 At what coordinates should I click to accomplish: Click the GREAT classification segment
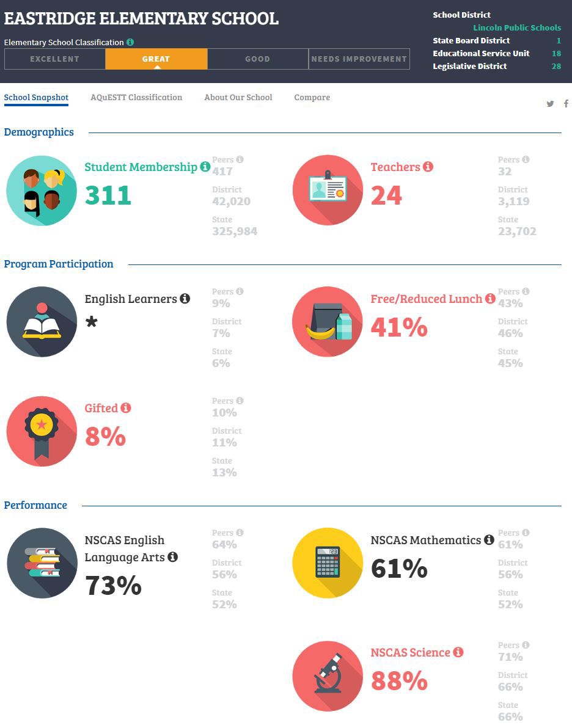156,59
